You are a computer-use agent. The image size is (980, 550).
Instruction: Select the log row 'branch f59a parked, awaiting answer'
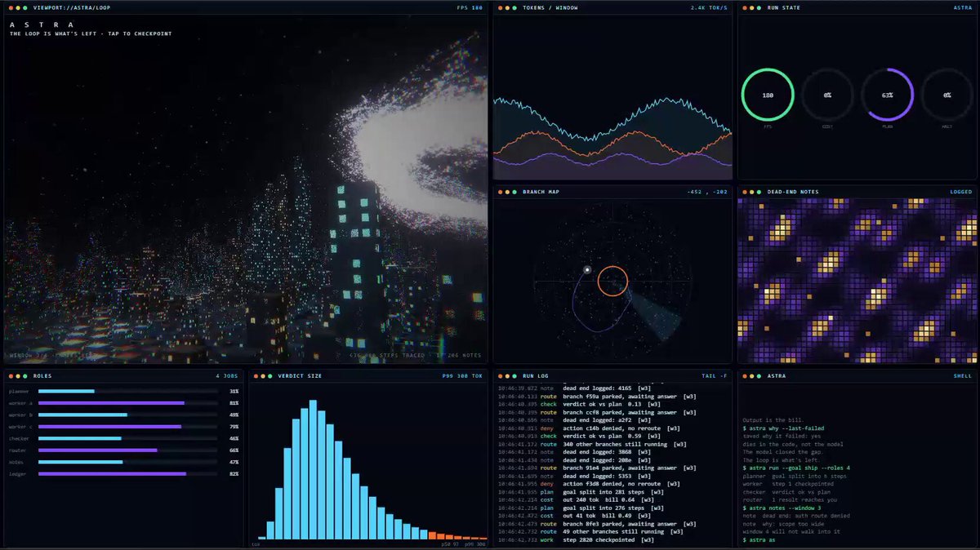coord(597,396)
